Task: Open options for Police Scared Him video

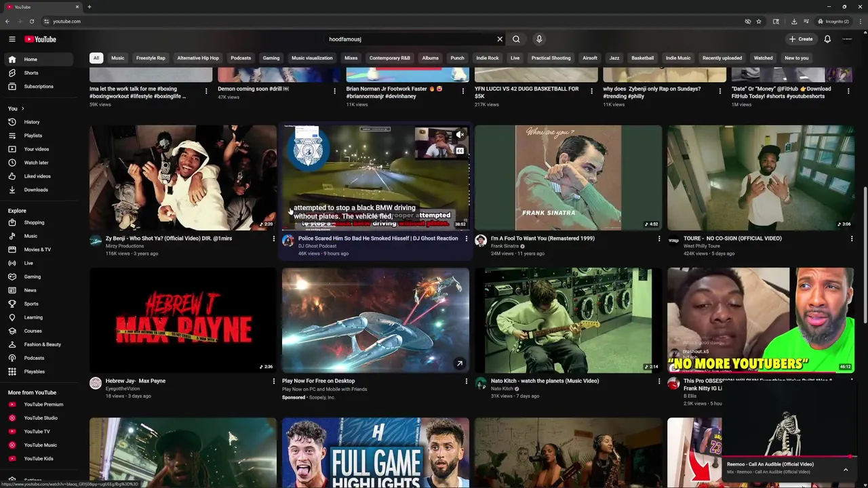Action: 467,239
